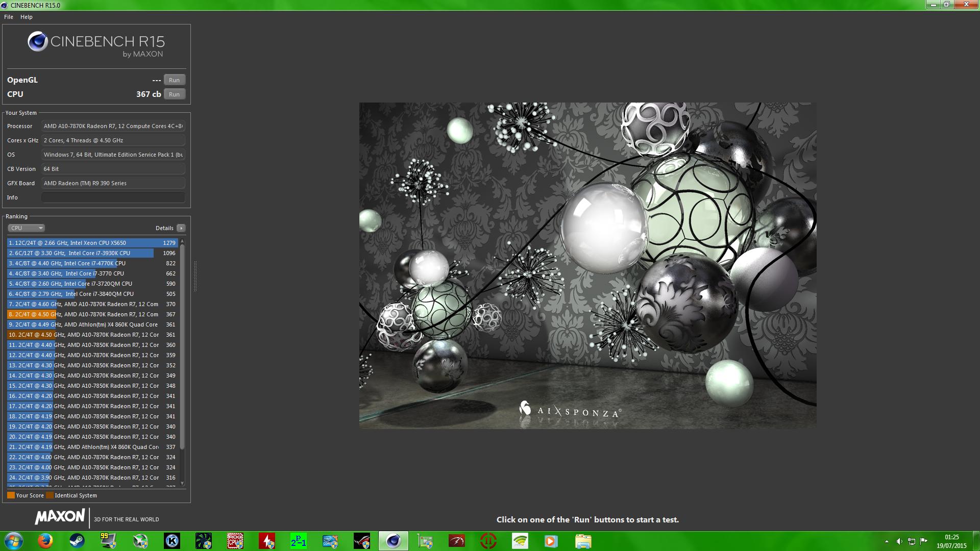Select rank 6 Core i7-3840QM entry
The image size is (980, 551).
click(x=92, y=294)
